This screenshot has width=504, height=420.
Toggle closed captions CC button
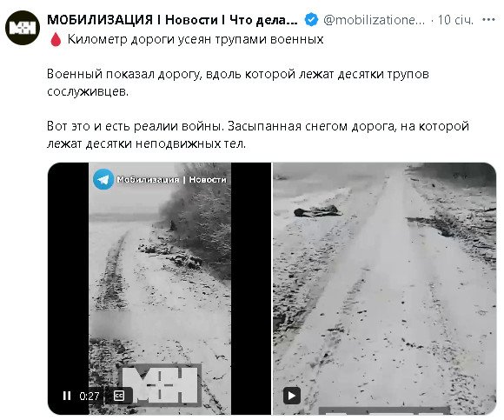tap(119, 396)
